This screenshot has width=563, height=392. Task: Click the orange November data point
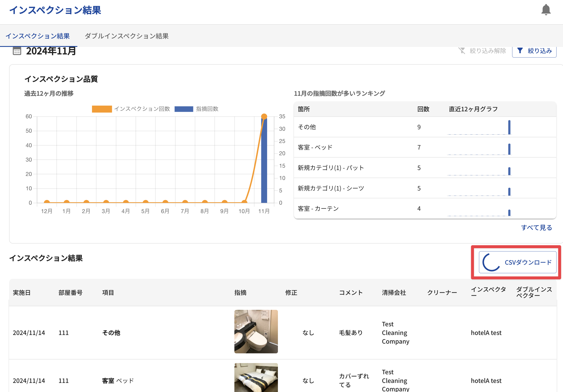pos(264,116)
